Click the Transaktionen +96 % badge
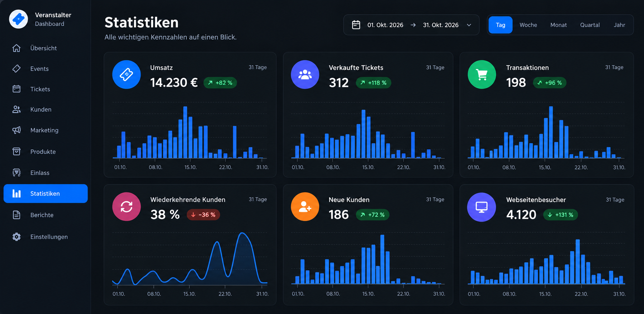This screenshot has width=644, height=314. click(x=550, y=83)
